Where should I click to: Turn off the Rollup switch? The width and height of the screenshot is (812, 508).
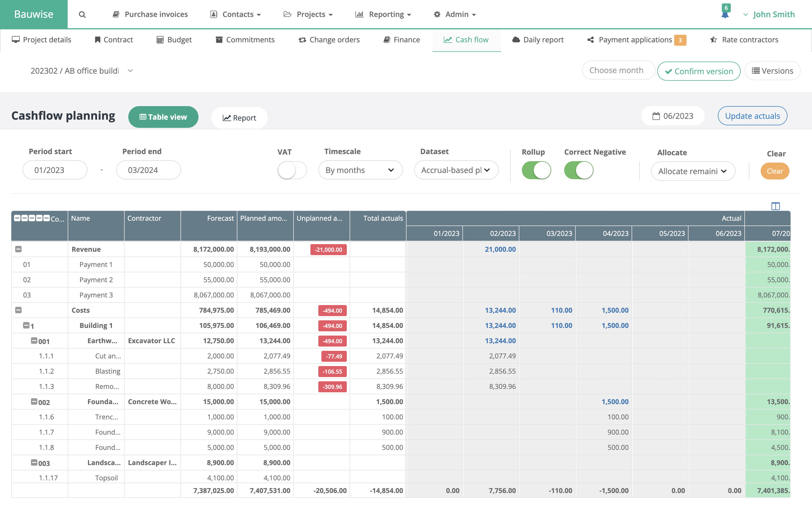pyautogui.click(x=536, y=170)
